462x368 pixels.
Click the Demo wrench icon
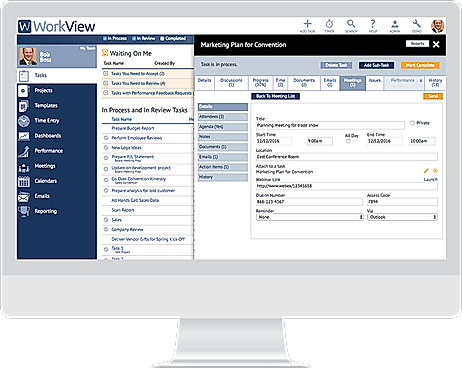pyautogui.click(x=417, y=24)
